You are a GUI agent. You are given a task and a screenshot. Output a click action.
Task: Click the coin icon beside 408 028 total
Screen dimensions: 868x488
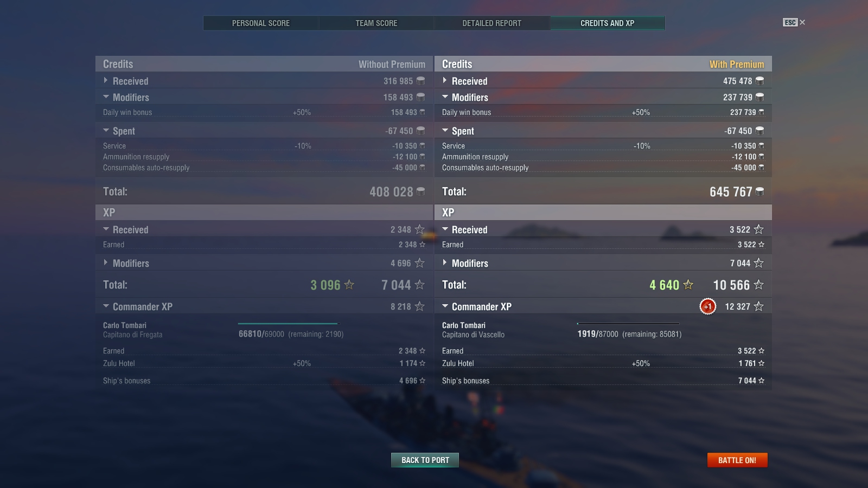click(420, 191)
